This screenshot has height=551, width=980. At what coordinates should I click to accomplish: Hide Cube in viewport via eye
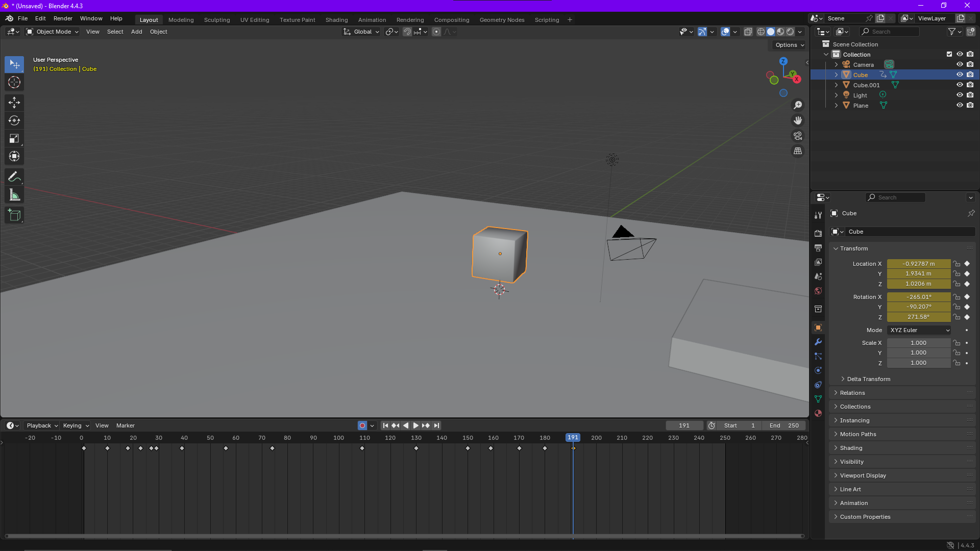click(x=960, y=74)
